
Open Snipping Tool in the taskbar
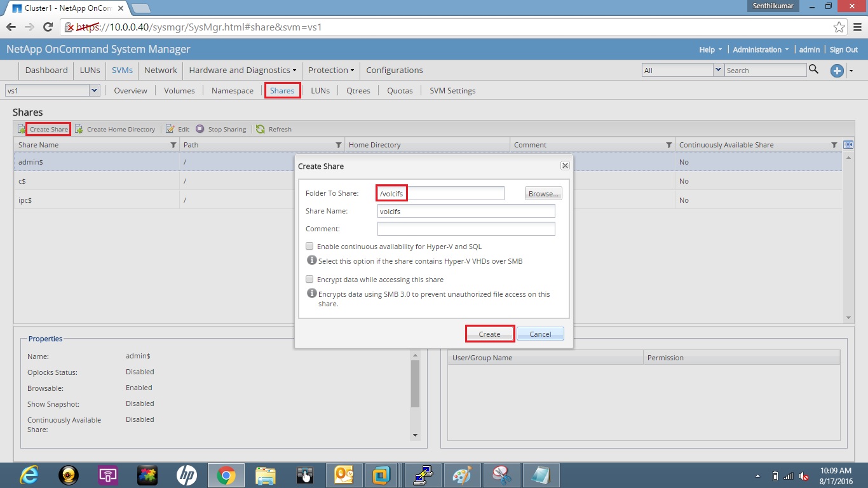[x=501, y=475]
